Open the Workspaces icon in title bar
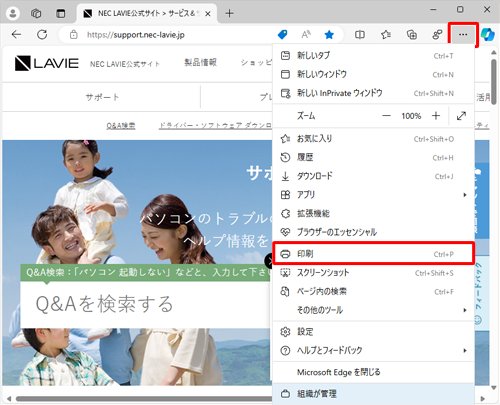The height and width of the screenshot is (405, 500). coord(36,13)
